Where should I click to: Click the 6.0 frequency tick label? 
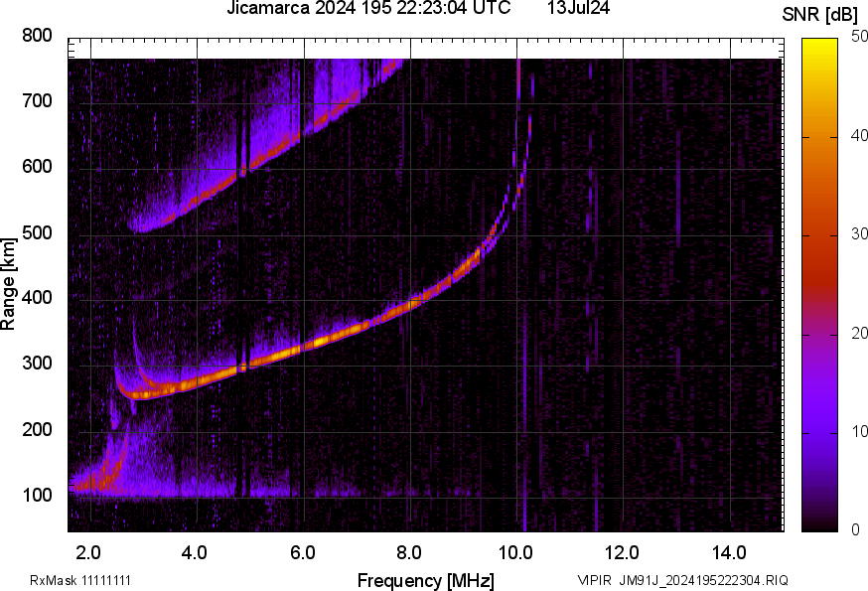pyautogui.click(x=302, y=552)
